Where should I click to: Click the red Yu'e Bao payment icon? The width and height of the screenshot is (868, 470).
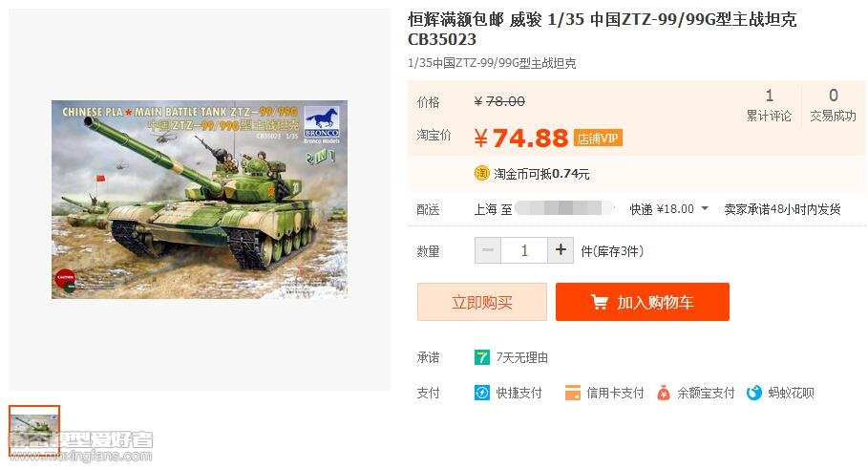click(664, 393)
